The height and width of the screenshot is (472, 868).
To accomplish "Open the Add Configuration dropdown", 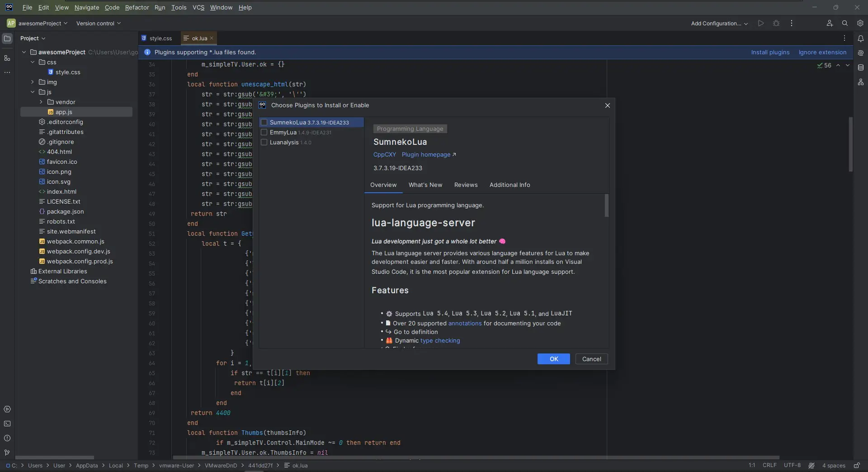I will [719, 23].
